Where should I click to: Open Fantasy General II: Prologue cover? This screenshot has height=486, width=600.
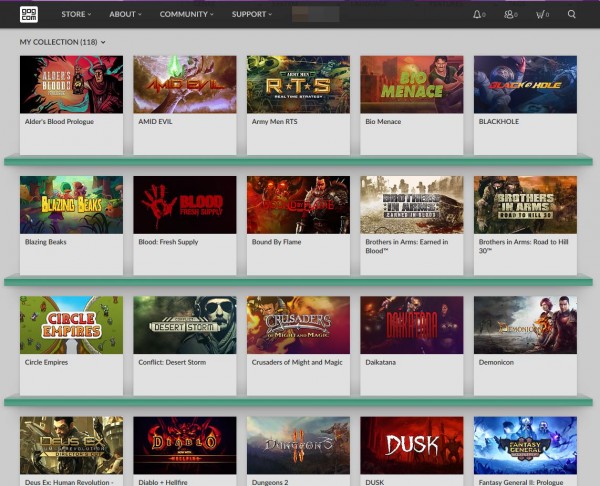pos(525,445)
